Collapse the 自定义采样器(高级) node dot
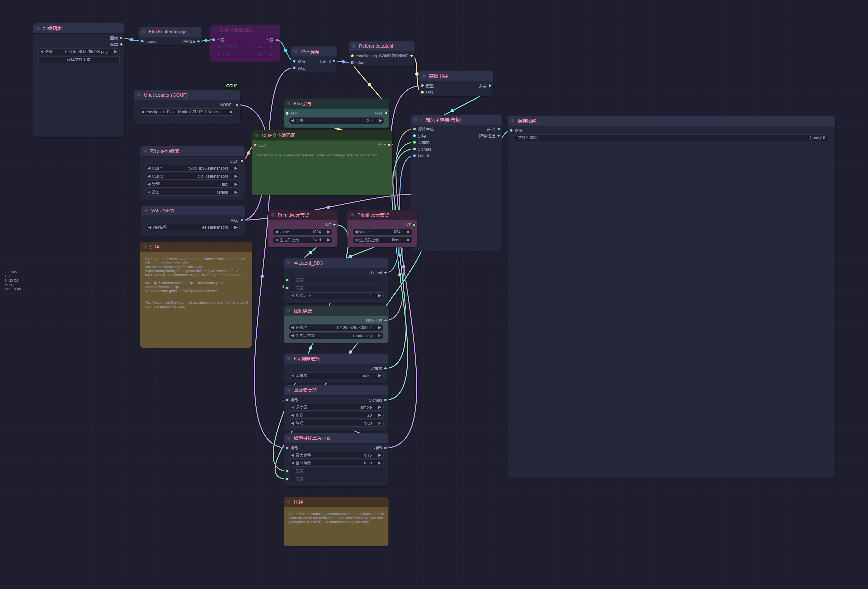Viewport: 868px width, 589px height. [416, 120]
